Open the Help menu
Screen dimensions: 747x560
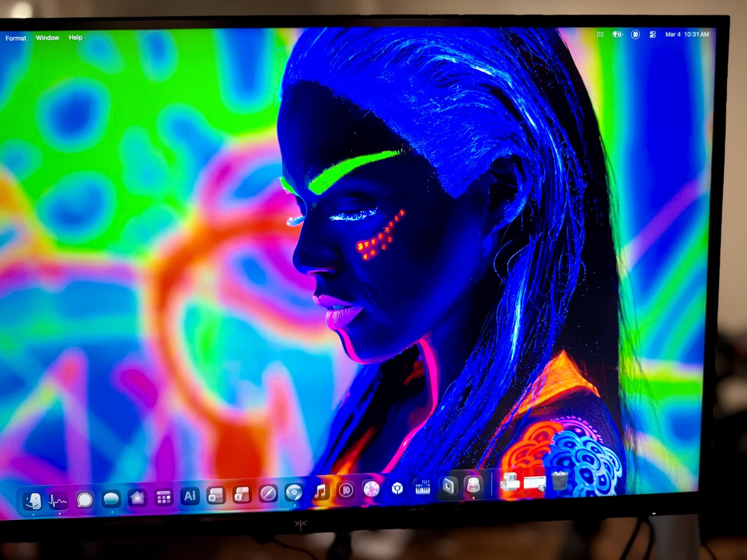(75, 38)
